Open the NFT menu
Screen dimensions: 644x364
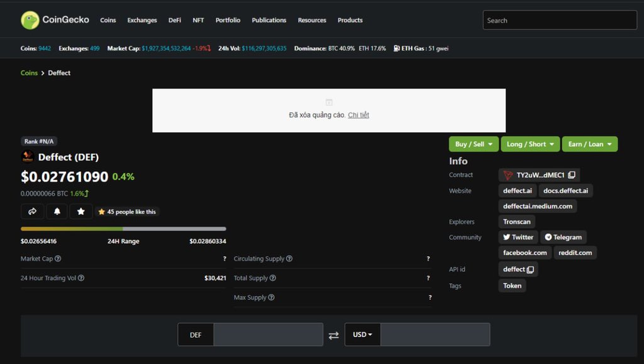click(198, 20)
